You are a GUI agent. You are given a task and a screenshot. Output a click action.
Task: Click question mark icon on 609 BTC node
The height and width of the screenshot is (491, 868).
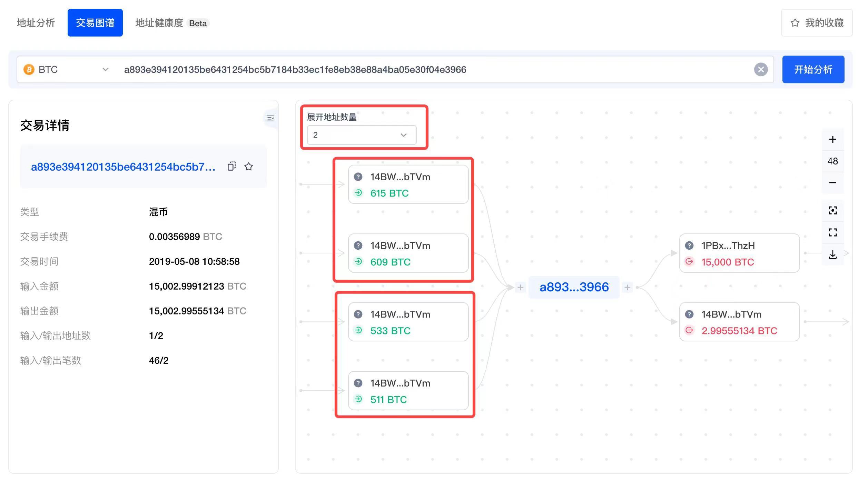[x=358, y=245]
